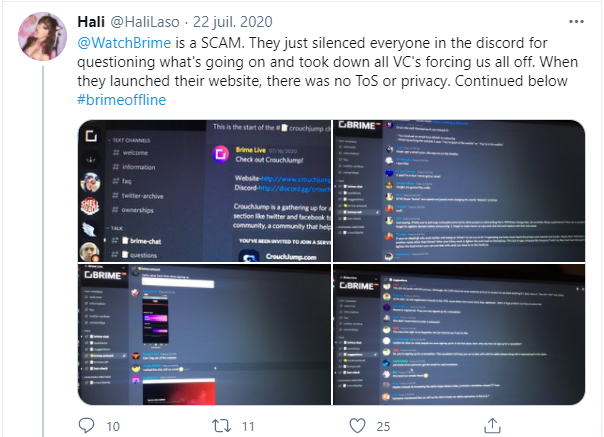This screenshot has height=437, width=604.
Task: Click the tweet date 22 juil. 2020
Action: coord(241,22)
